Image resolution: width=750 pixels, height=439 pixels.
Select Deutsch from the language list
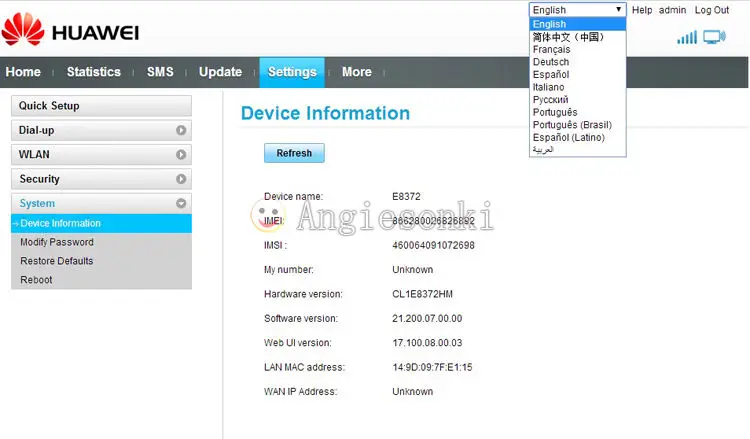577,62
